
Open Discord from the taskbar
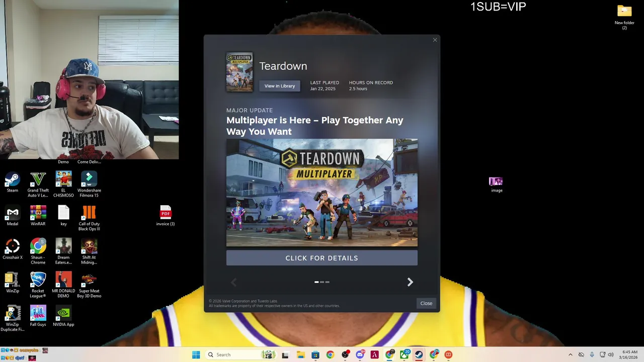(x=360, y=355)
